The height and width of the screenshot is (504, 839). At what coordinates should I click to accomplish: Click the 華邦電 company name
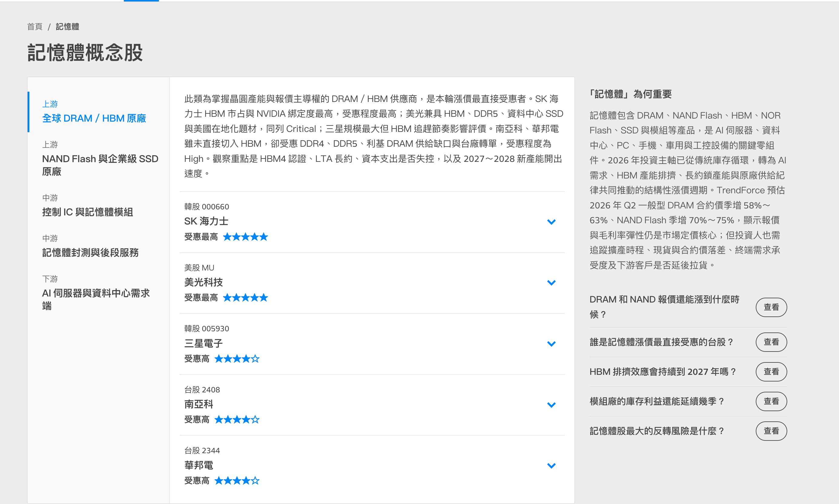199,465
